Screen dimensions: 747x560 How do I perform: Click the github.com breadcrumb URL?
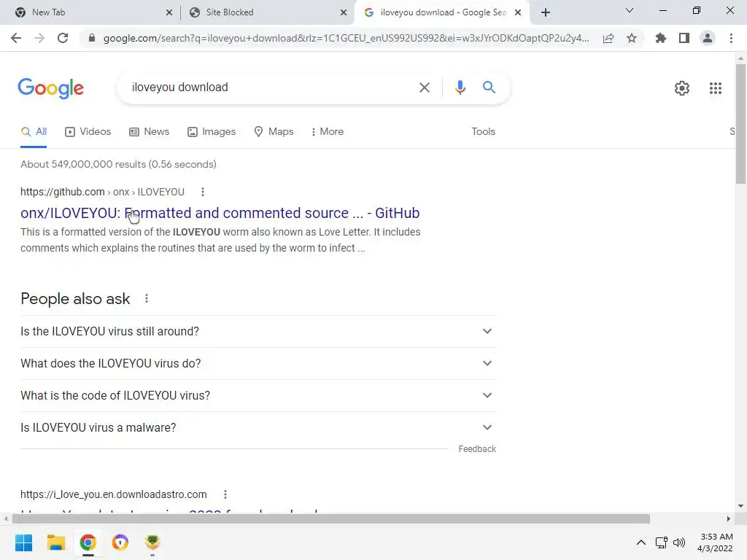tap(102, 192)
